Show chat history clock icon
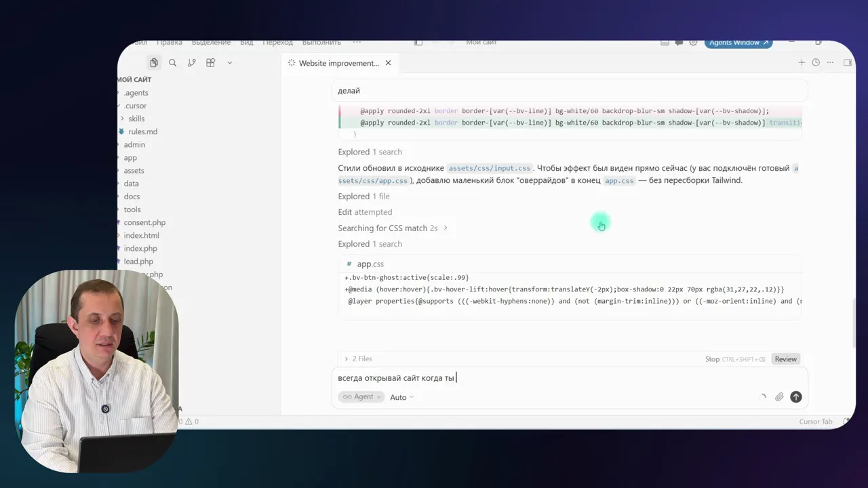 [x=816, y=62]
